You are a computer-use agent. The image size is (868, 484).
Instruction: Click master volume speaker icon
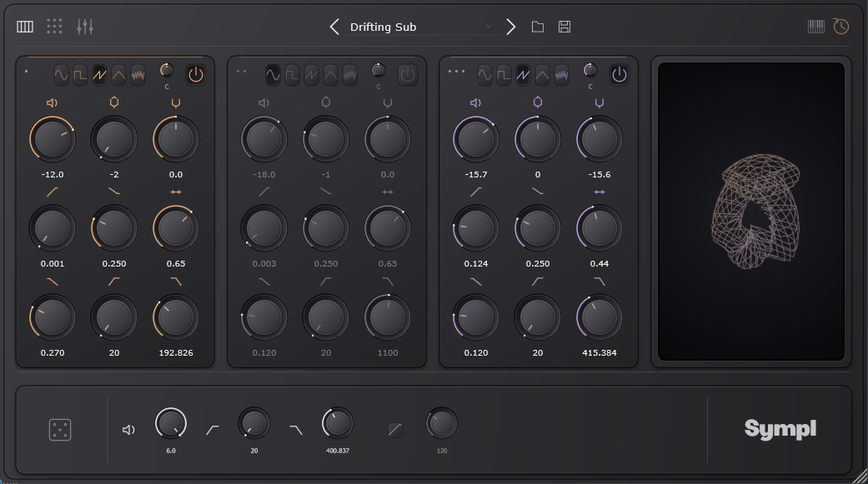tap(128, 430)
